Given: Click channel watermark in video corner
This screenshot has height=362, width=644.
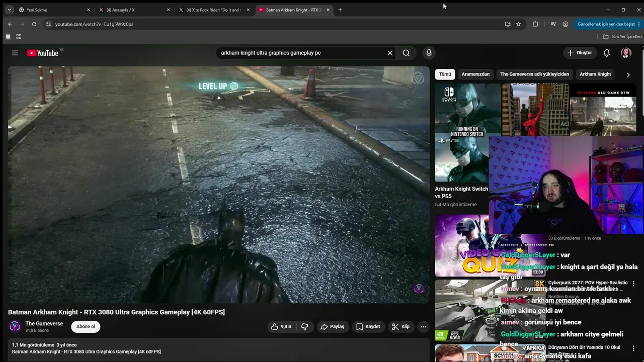Looking at the screenshot, I should [x=419, y=289].
